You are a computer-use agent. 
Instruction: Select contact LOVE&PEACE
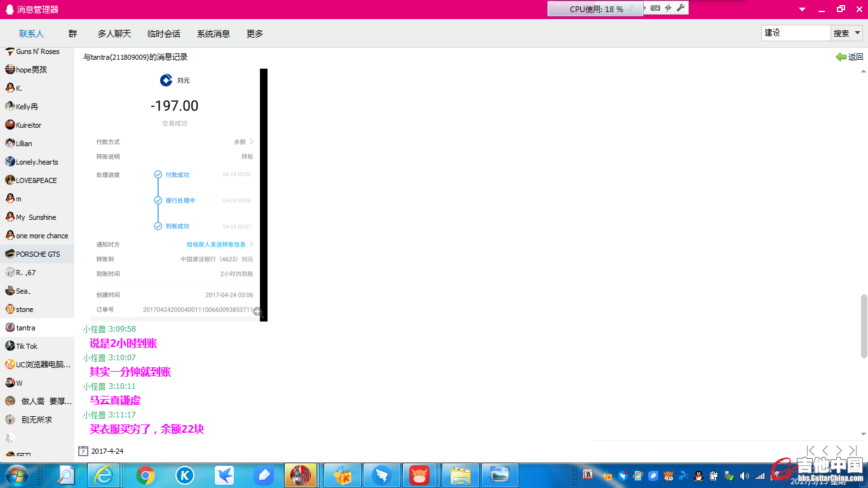click(x=37, y=180)
